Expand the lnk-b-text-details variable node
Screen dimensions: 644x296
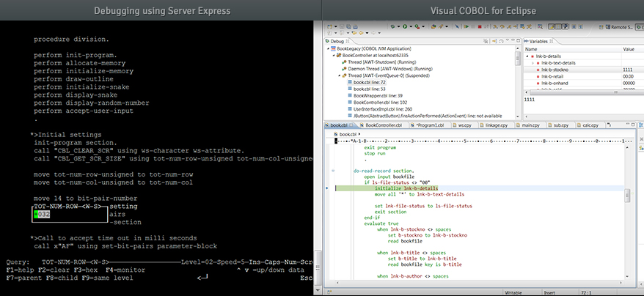(533, 63)
